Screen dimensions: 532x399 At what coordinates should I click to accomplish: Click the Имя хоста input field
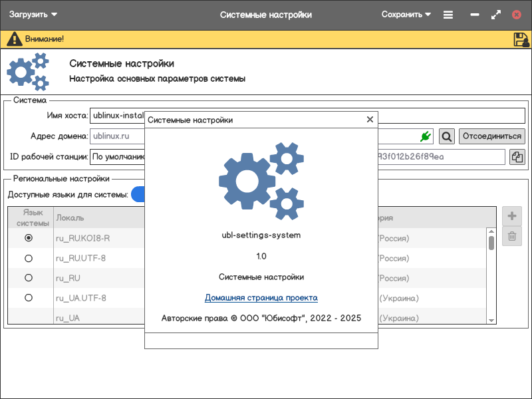(117, 116)
